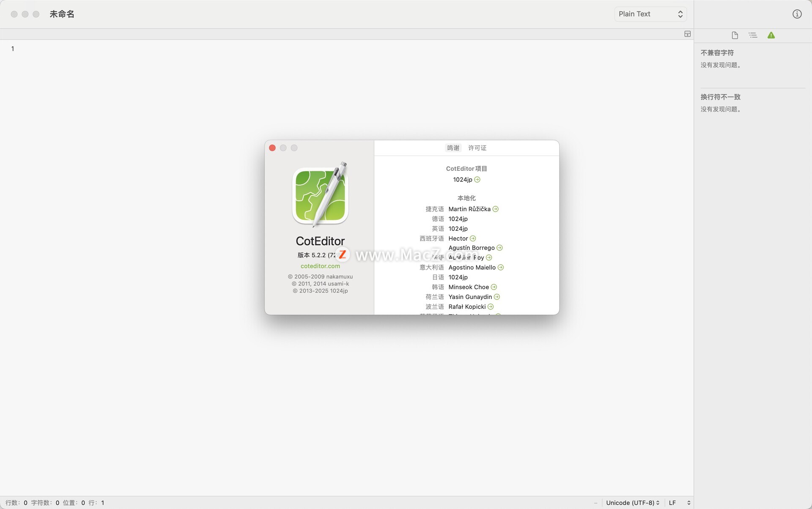
Task: Open the coteditor.com link
Action: click(320, 266)
